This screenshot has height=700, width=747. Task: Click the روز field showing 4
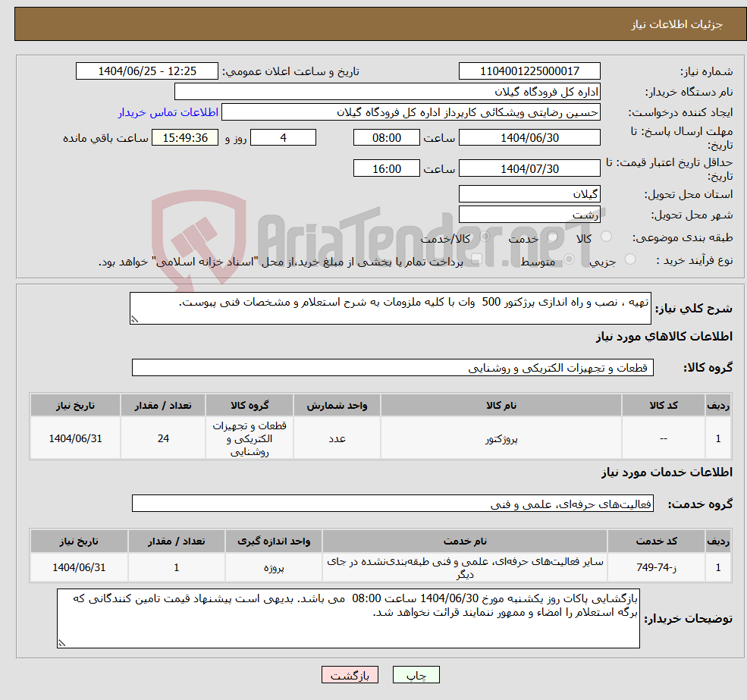pyautogui.click(x=283, y=137)
